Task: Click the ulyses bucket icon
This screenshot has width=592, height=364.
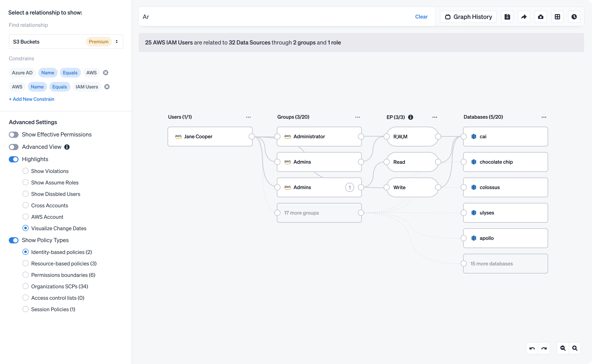Action: click(x=474, y=213)
